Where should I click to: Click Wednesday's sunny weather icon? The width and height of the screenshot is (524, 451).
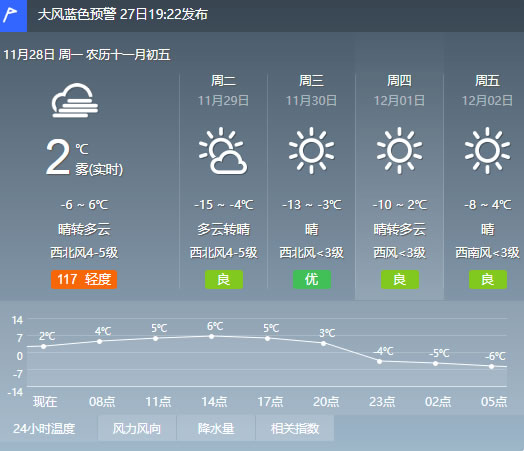click(311, 150)
